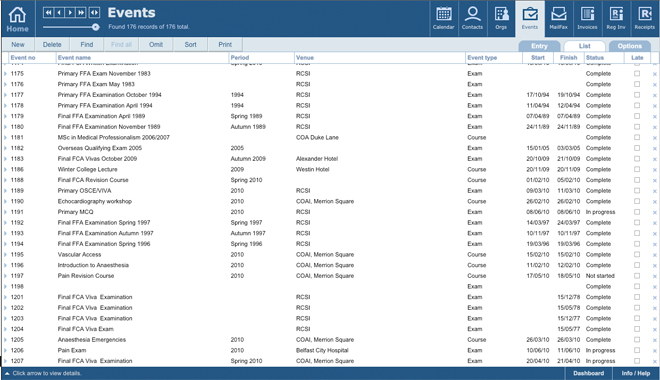Tick the Late checkbox for event 1206
Screen dimensions: 660x380
click(x=637, y=350)
